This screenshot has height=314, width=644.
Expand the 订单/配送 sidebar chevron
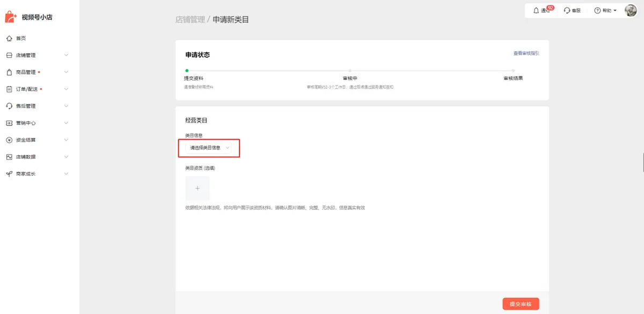66,89
